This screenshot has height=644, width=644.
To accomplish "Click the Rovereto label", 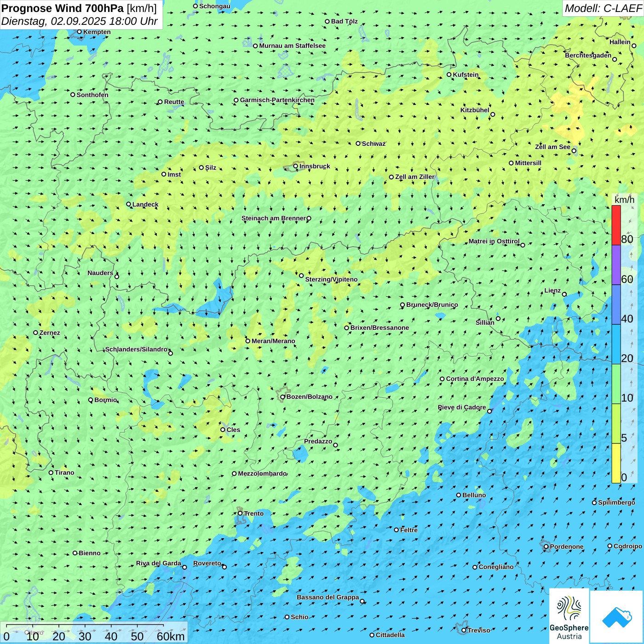I will [207, 563].
